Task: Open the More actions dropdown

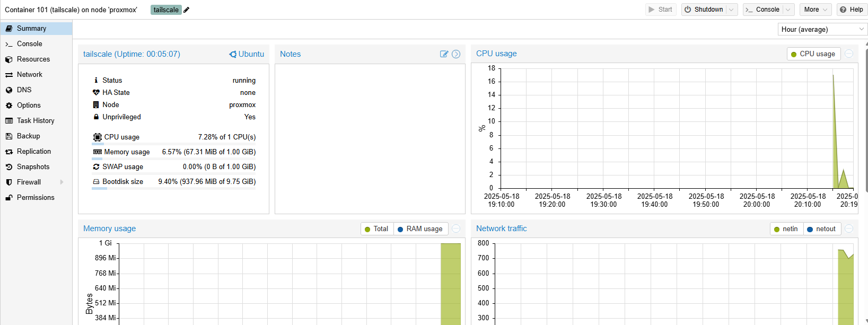Action: point(815,10)
